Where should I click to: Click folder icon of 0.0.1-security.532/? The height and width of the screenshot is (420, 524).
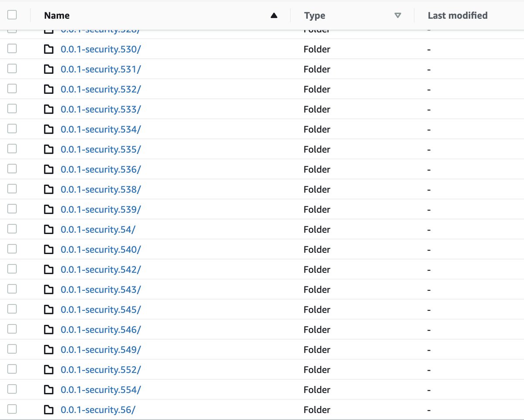(49, 90)
